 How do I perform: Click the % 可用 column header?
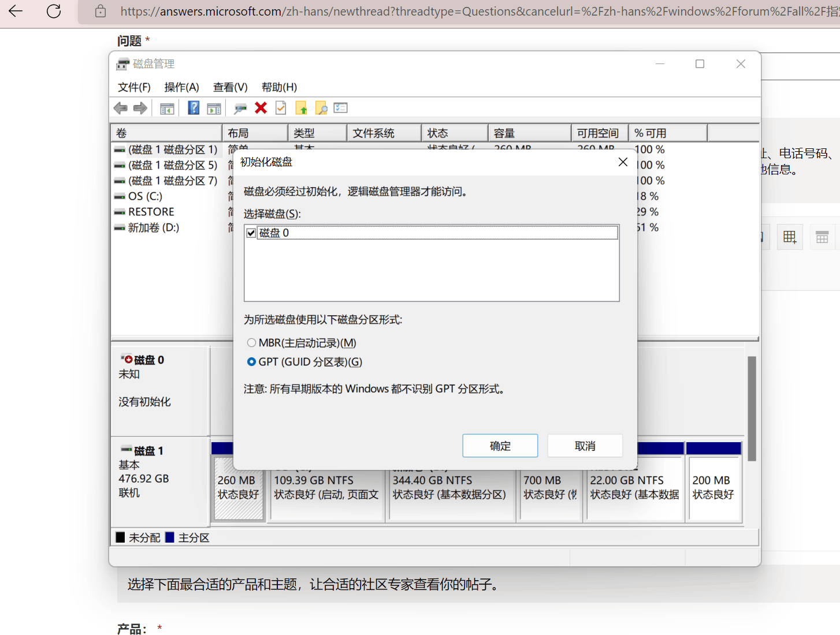point(668,133)
